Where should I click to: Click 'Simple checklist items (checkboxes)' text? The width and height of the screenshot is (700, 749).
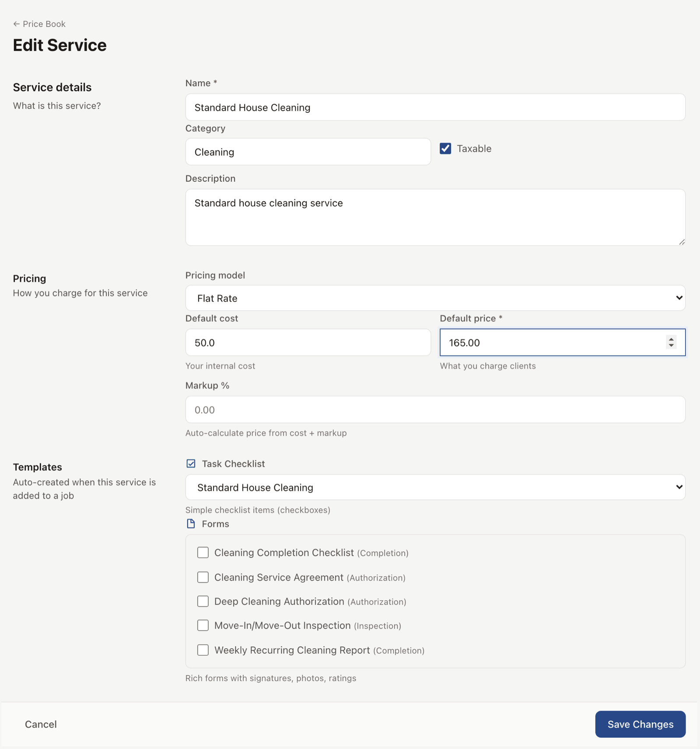pos(258,510)
